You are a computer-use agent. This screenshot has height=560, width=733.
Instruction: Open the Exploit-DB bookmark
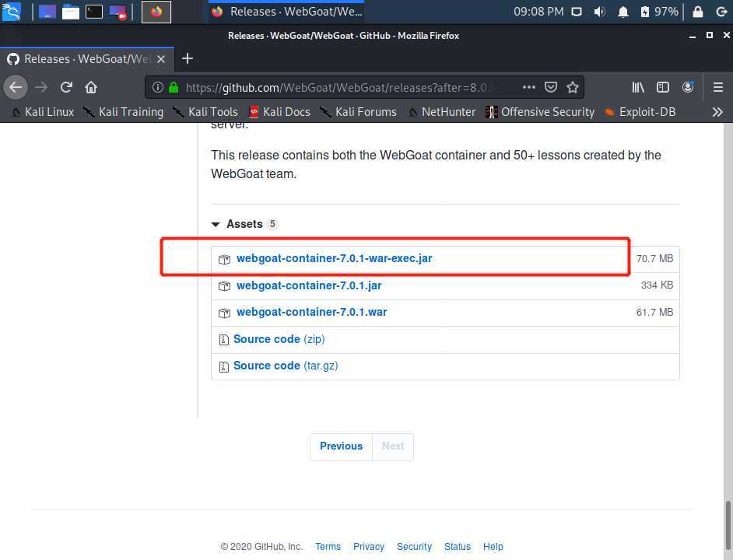click(640, 112)
